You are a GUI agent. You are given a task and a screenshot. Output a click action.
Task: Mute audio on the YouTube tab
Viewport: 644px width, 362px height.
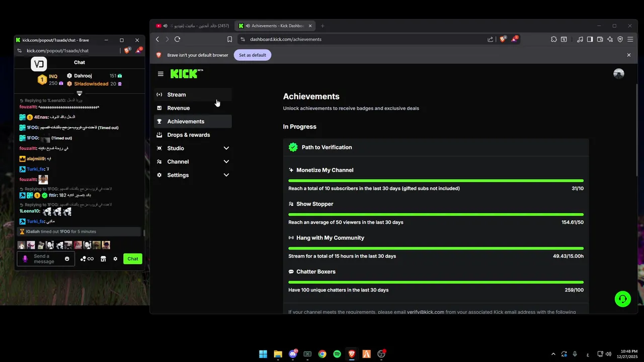coord(166,26)
